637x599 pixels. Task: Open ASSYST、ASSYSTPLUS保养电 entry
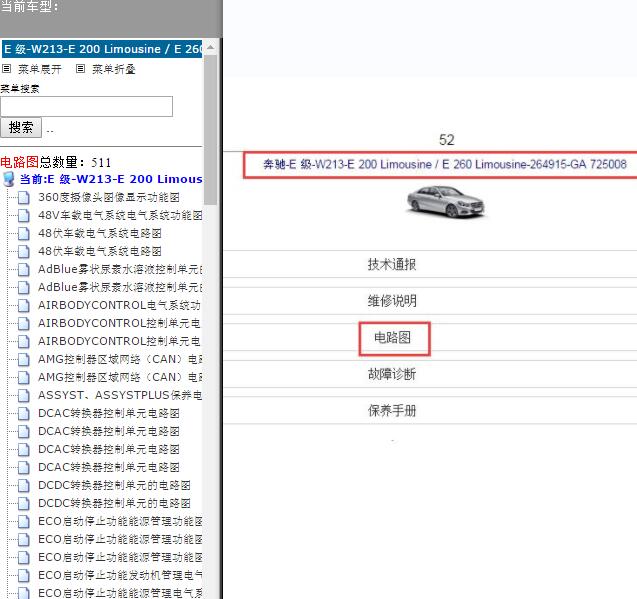point(120,395)
